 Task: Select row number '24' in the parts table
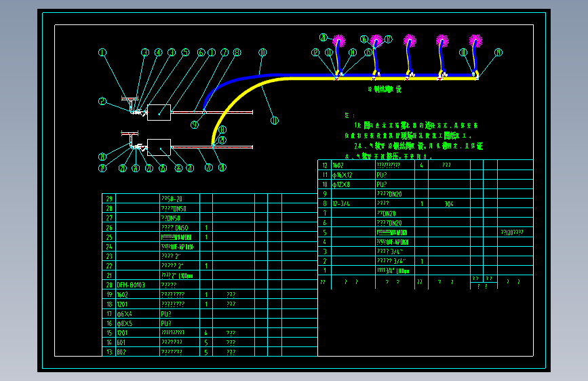109,247
